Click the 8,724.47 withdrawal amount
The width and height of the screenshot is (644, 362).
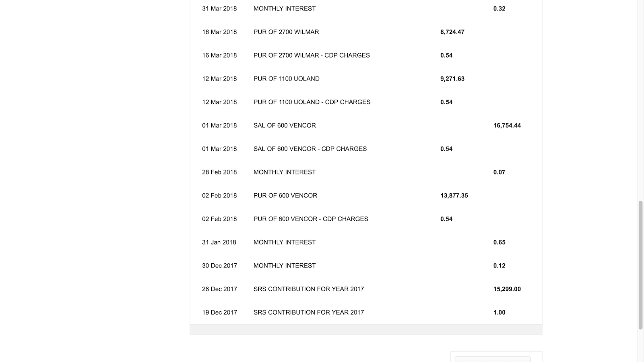tap(452, 32)
